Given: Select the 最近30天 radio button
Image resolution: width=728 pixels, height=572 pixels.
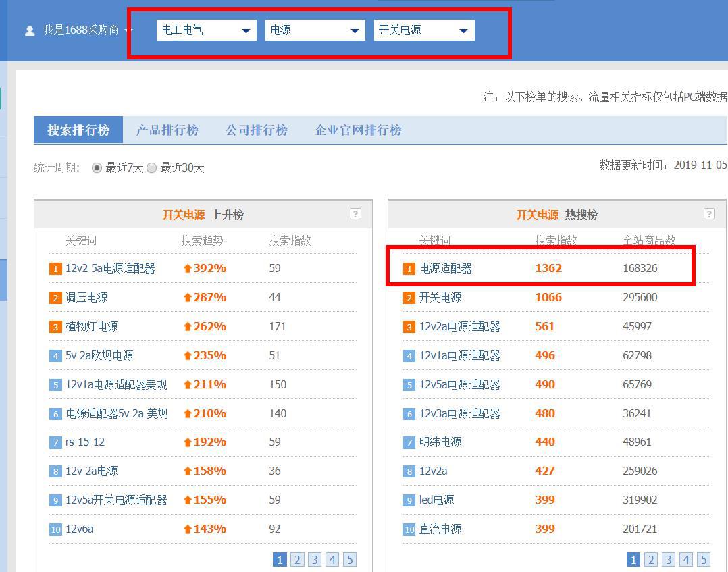Looking at the screenshot, I should (152, 167).
